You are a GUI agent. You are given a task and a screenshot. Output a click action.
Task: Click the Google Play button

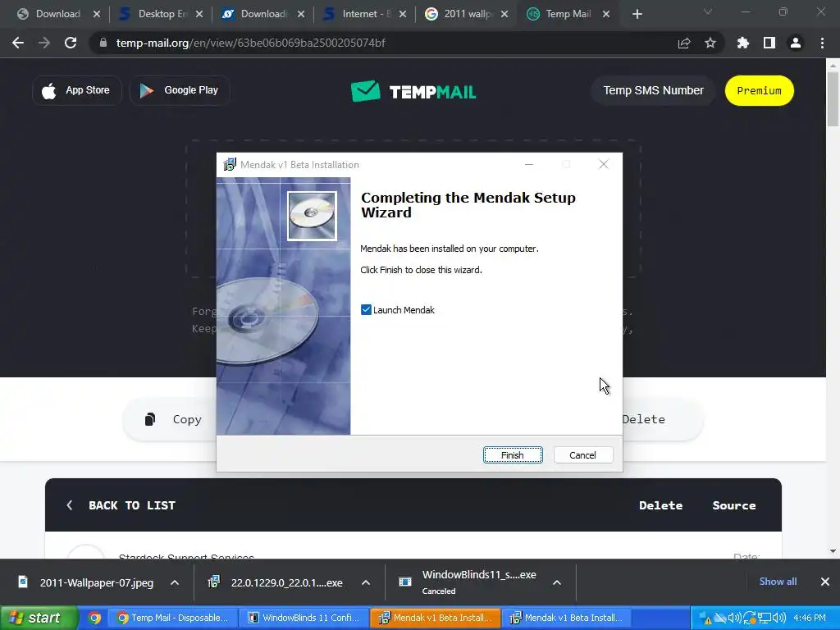click(180, 90)
